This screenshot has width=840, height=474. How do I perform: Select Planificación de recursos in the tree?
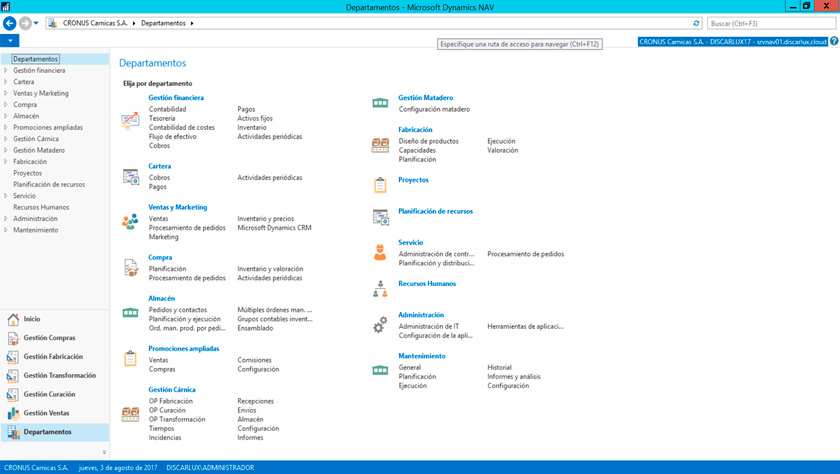point(49,184)
